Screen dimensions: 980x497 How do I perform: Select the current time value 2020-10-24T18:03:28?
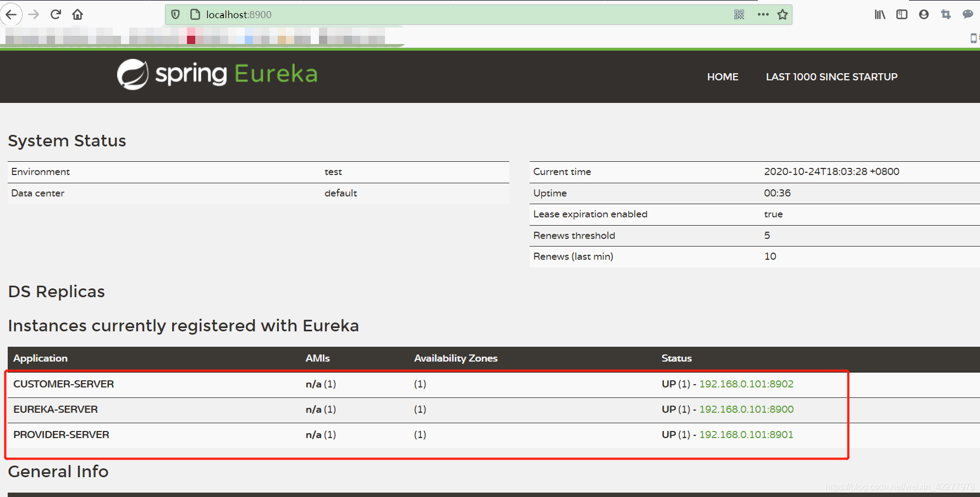(x=832, y=172)
